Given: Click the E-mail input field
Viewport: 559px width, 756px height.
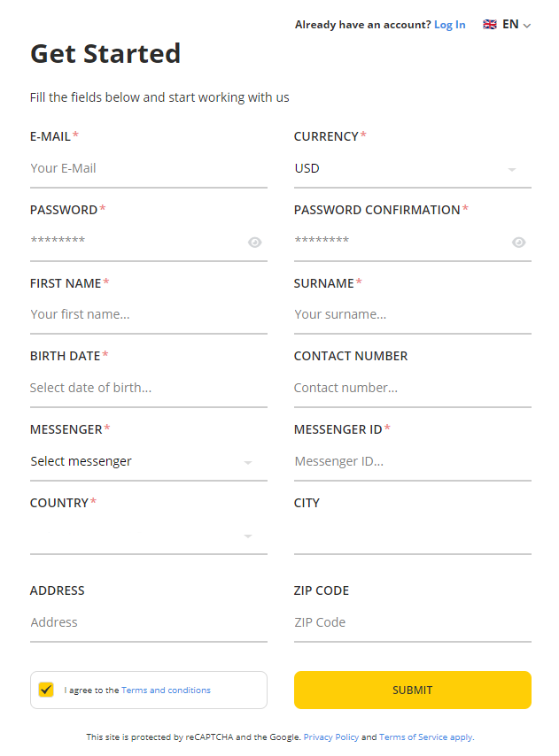Looking at the screenshot, I should (148, 168).
